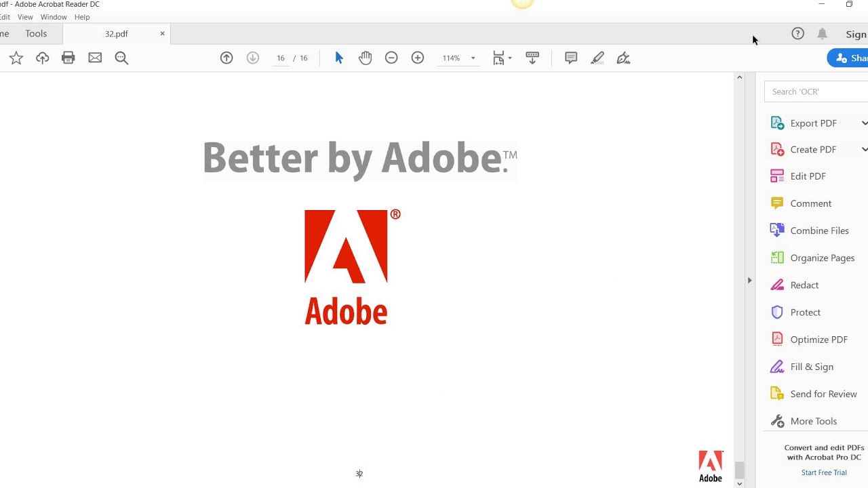Open the Window menu

(x=54, y=17)
